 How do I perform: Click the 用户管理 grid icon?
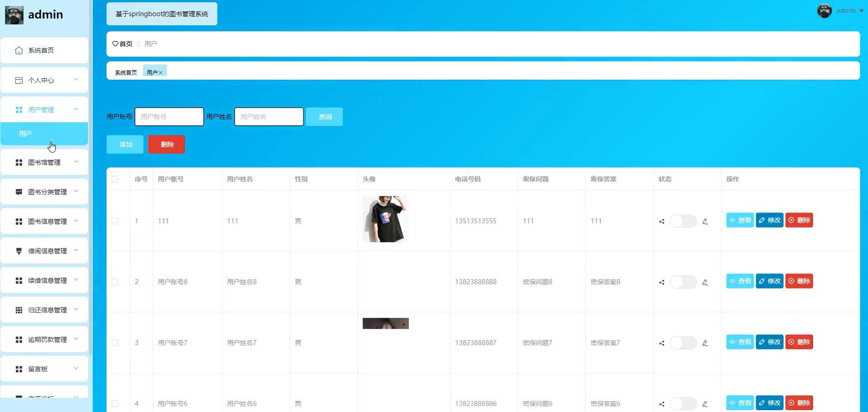point(19,110)
